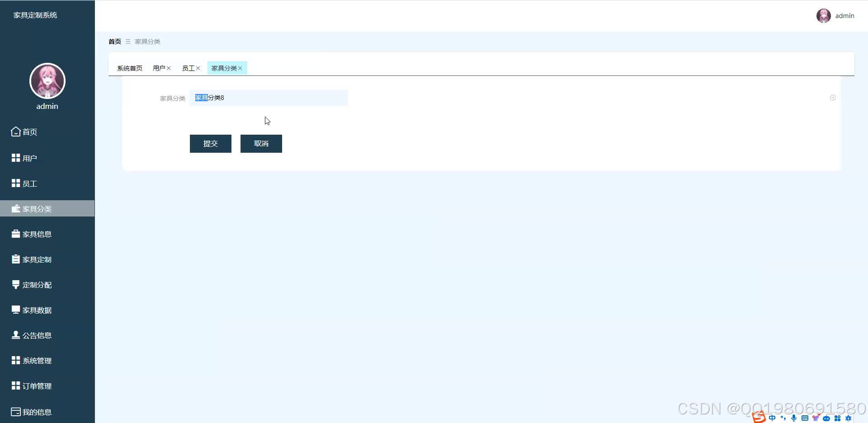Click the 家具分类 form label
Viewport: 868px width, 423px height.
(x=173, y=98)
